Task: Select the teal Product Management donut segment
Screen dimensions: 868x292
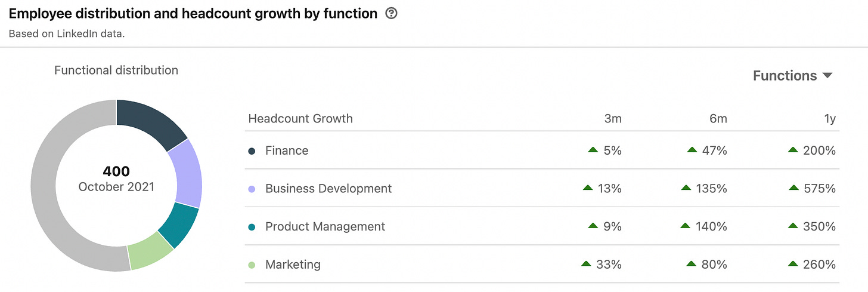Action: pos(178,224)
